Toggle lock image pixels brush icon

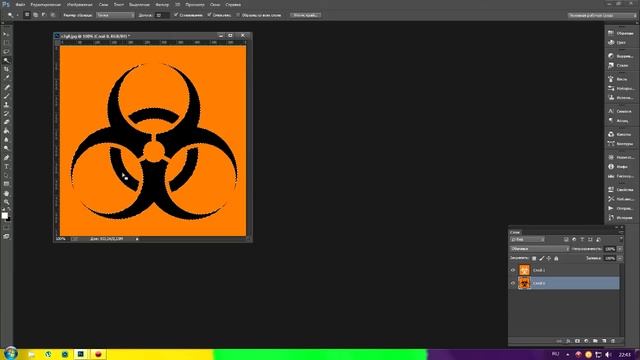(x=542, y=258)
